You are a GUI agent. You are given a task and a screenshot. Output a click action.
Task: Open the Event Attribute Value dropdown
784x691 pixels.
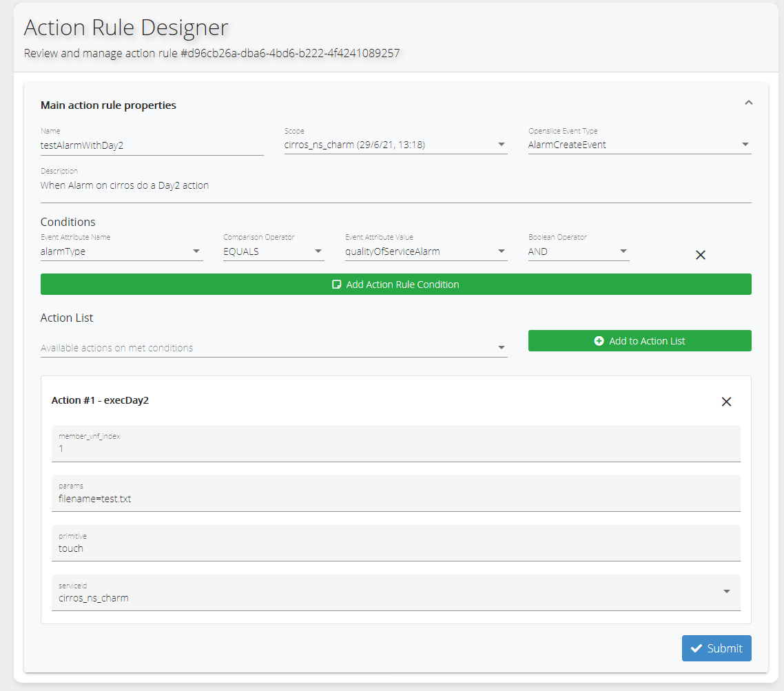point(426,251)
